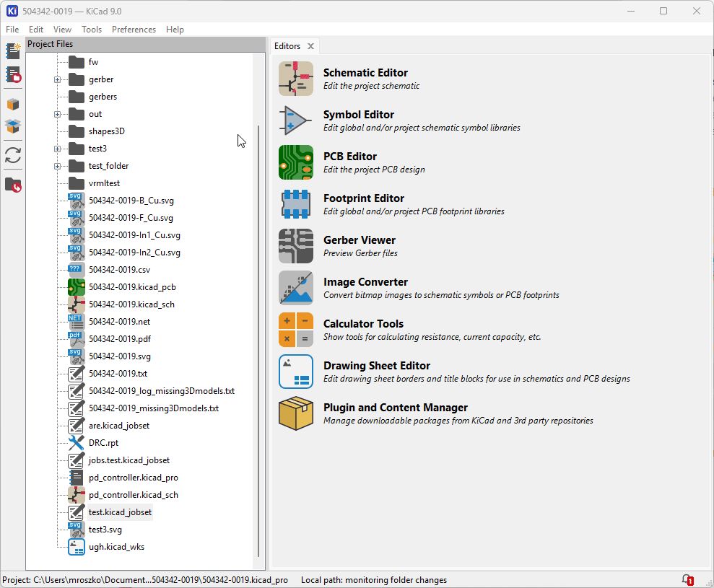
Task: Select the fw folder
Action: point(93,62)
